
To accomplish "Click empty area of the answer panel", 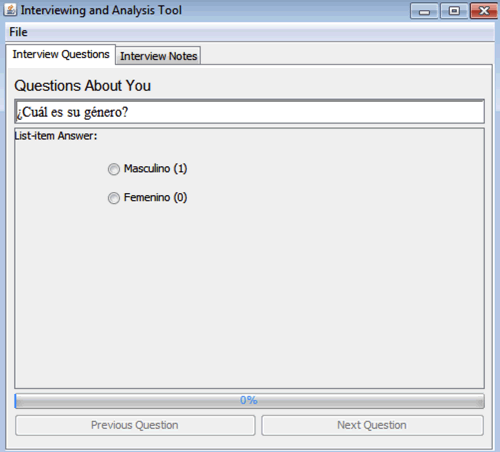I will click(249, 293).
